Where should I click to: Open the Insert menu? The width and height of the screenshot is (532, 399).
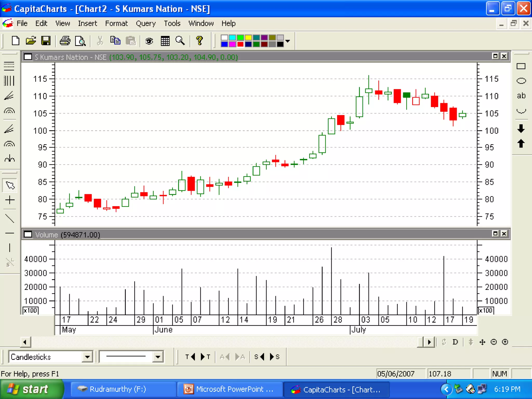pos(87,23)
